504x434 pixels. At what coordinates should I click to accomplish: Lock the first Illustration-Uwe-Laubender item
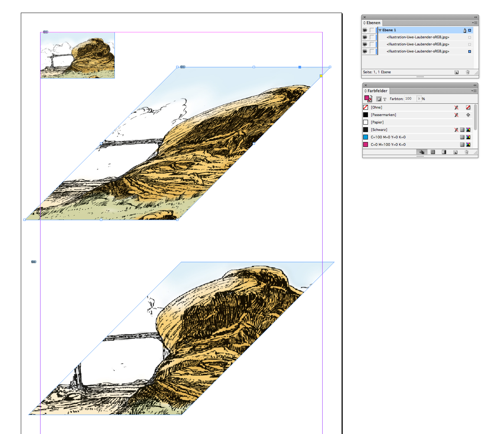point(372,37)
